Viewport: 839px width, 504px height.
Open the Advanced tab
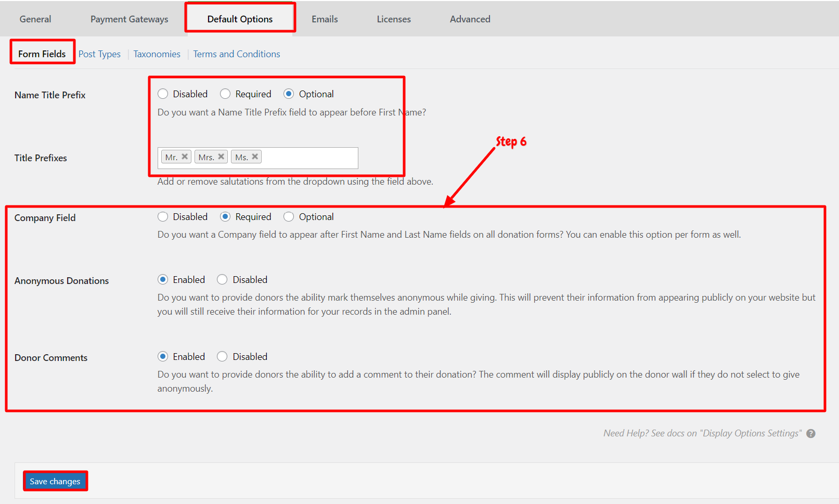[470, 19]
